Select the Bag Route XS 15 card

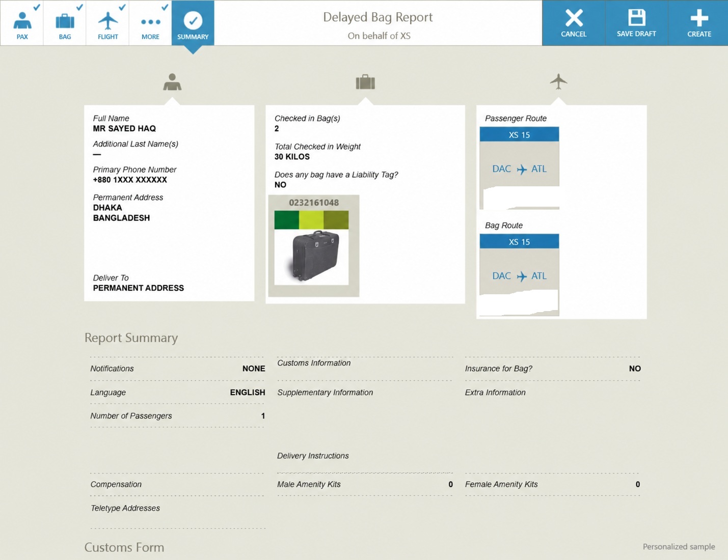pos(520,275)
